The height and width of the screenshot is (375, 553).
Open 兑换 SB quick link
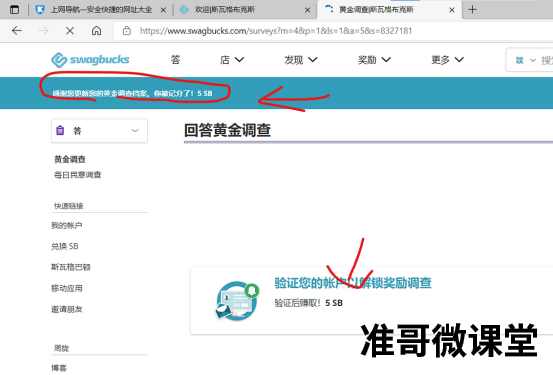click(x=65, y=246)
